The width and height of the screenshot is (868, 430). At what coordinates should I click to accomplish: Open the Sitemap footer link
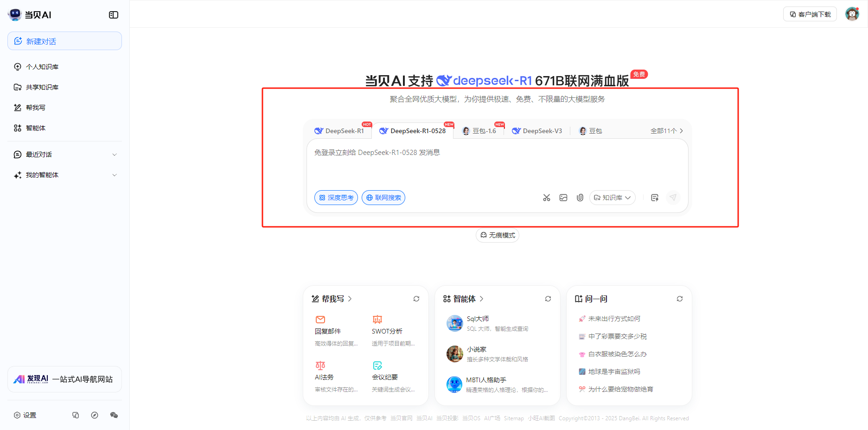click(x=514, y=418)
